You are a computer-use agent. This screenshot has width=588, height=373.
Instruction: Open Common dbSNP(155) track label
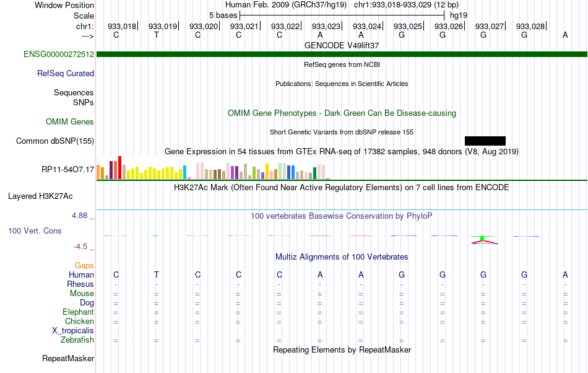[x=55, y=141]
